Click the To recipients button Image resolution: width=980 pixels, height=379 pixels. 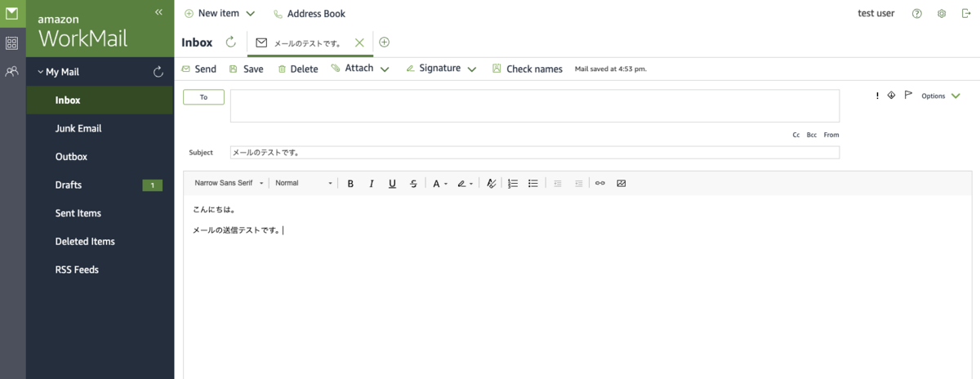pos(203,97)
